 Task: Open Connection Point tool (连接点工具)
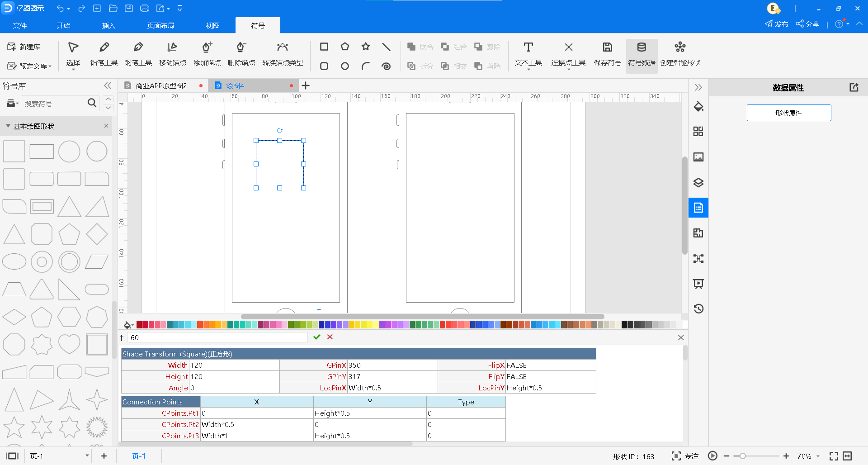tap(568, 54)
